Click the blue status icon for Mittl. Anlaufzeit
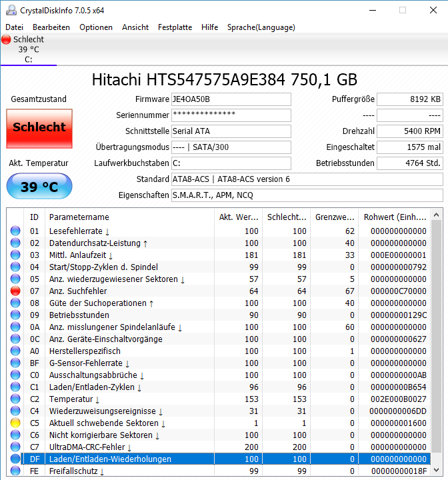The height and width of the screenshot is (480, 448). tap(15, 255)
